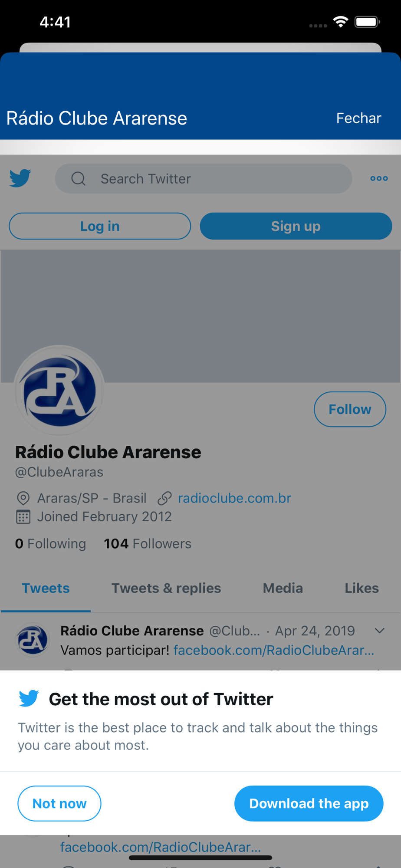The image size is (401, 868).
Task: Click the link chain icon near website
Action: pyautogui.click(x=164, y=498)
